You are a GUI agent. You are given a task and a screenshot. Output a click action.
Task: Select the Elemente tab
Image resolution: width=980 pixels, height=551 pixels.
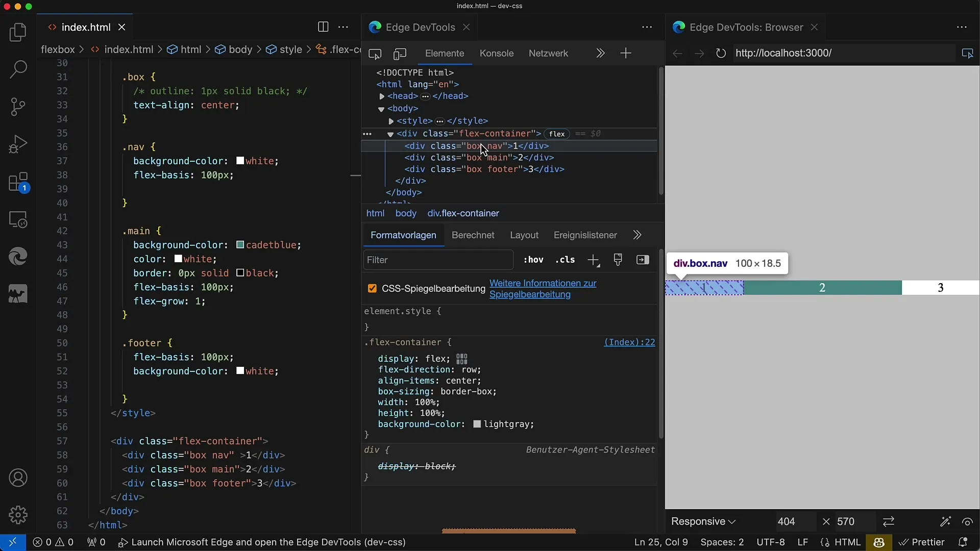[445, 54]
